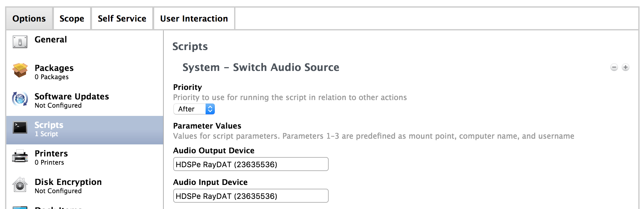Select Packages label in sidebar
This screenshot has height=209, width=644.
(x=54, y=68)
